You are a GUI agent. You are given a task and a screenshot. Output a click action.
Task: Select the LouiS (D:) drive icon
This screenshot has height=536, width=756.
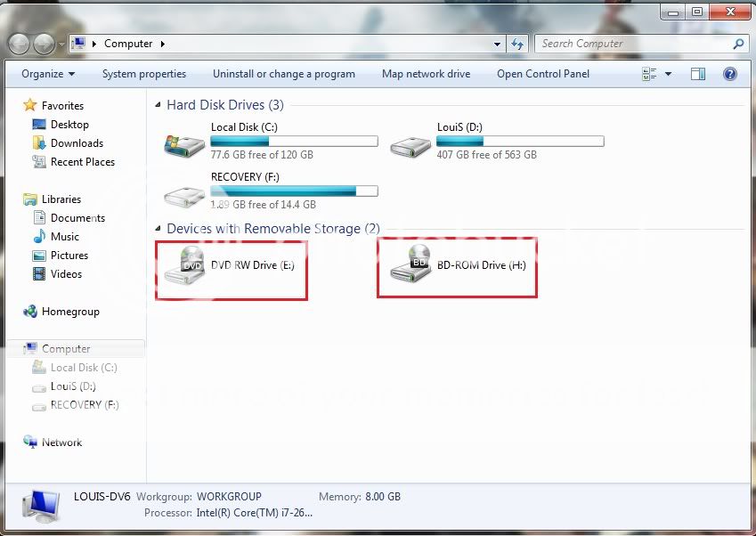pos(411,142)
